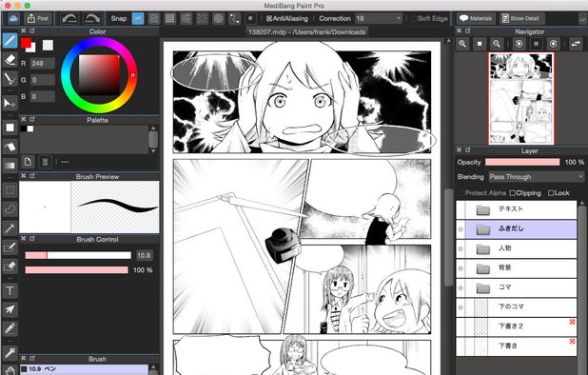Select the Lasso tool
The height and width of the screenshot is (375, 588).
[10, 208]
